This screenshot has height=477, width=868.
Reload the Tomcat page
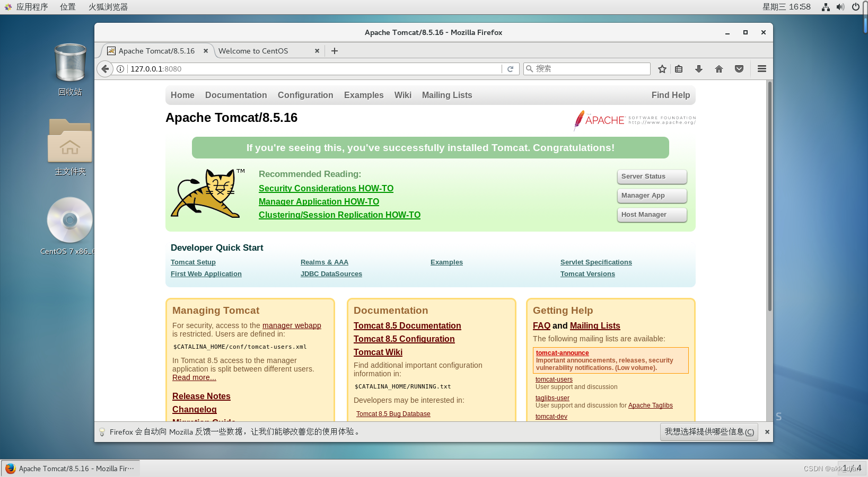510,68
